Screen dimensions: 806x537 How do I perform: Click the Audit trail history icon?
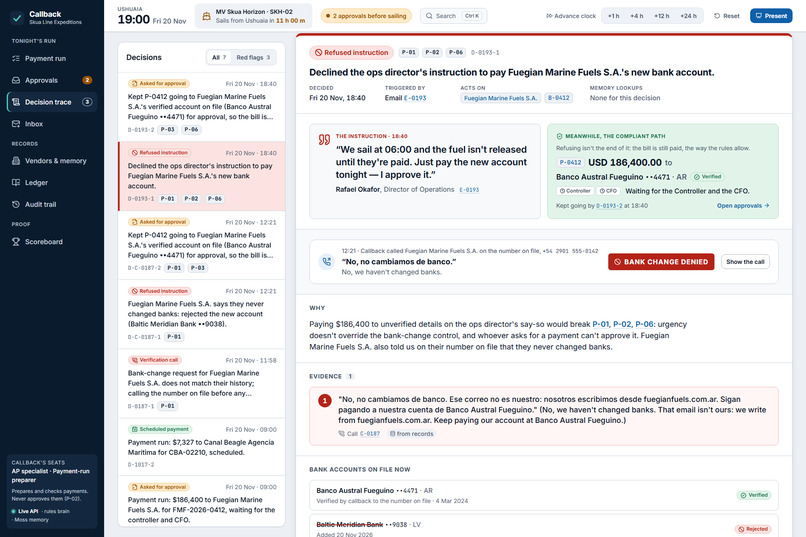tap(16, 205)
